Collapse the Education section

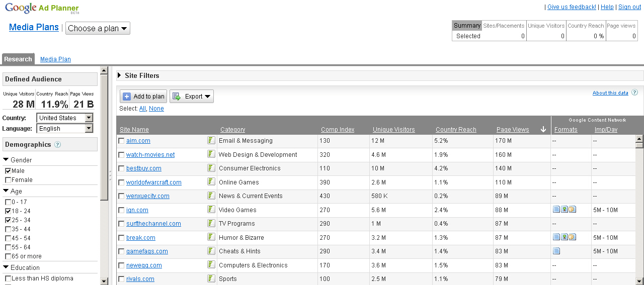coord(6,267)
